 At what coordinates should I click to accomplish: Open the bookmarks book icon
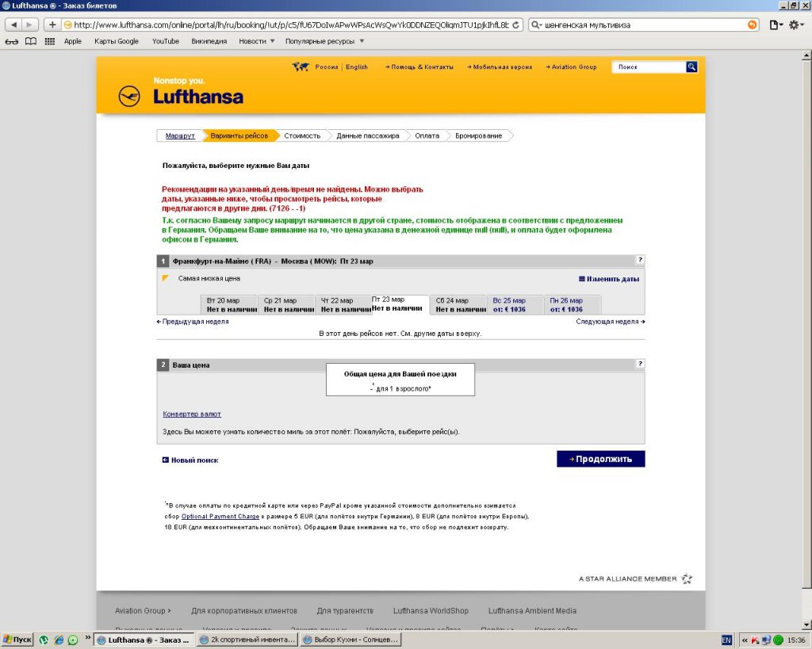31,41
